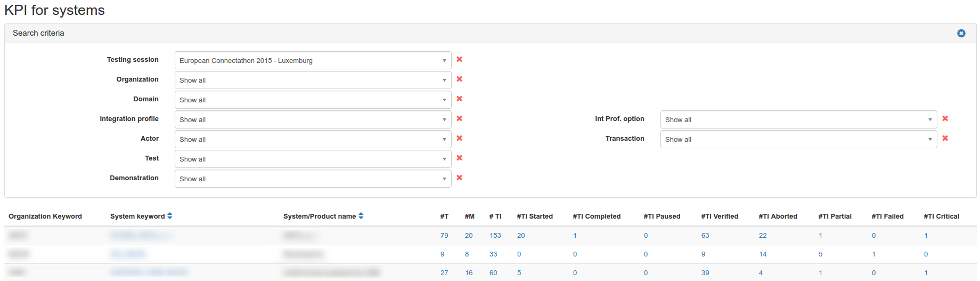This screenshot has width=980, height=281.
Task: Remove the Integration profile filter
Action: pos(459,118)
